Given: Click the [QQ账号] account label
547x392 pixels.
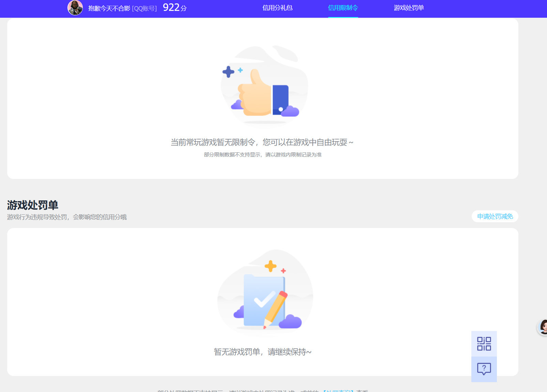Looking at the screenshot, I should 145,9.
